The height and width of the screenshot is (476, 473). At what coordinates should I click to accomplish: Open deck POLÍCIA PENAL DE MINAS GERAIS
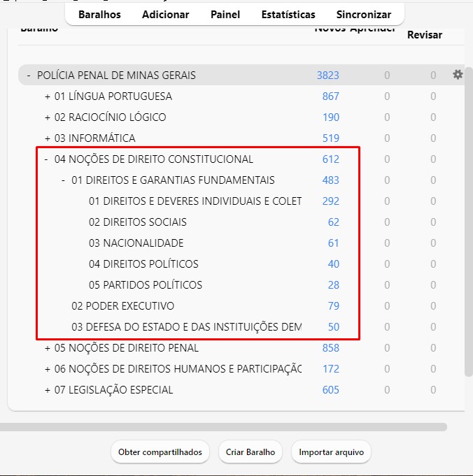(116, 75)
